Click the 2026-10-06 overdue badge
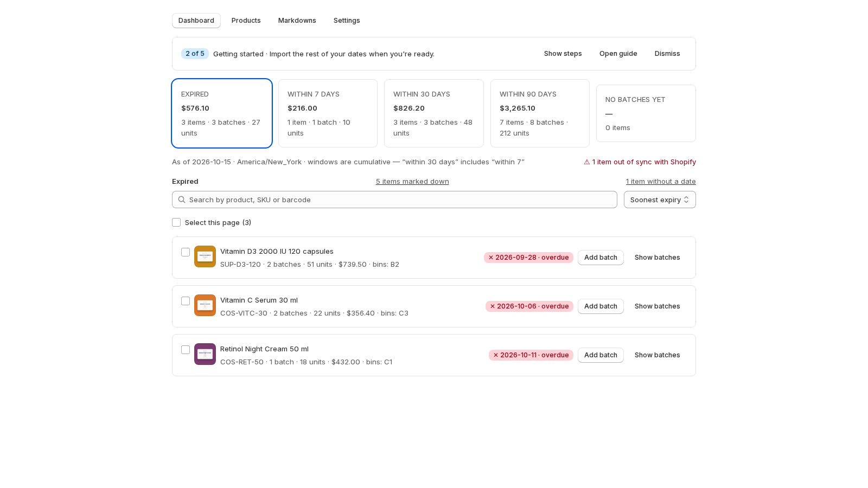Viewport: 868px width, 488px height. pyautogui.click(x=529, y=306)
